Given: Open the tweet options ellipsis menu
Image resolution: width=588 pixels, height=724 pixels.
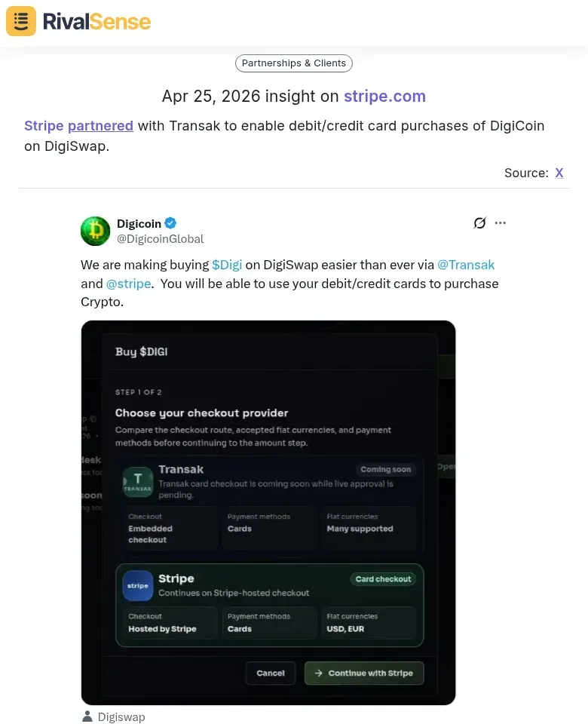Looking at the screenshot, I should 501,223.
